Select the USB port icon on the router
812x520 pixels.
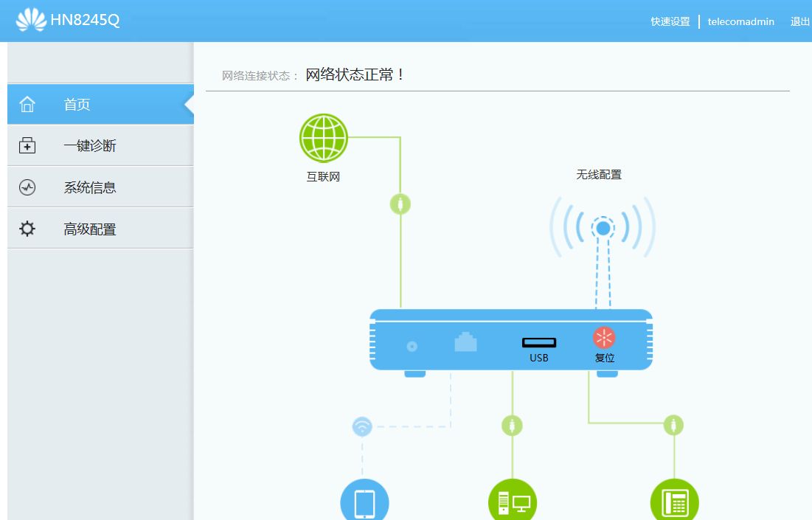coord(539,341)
